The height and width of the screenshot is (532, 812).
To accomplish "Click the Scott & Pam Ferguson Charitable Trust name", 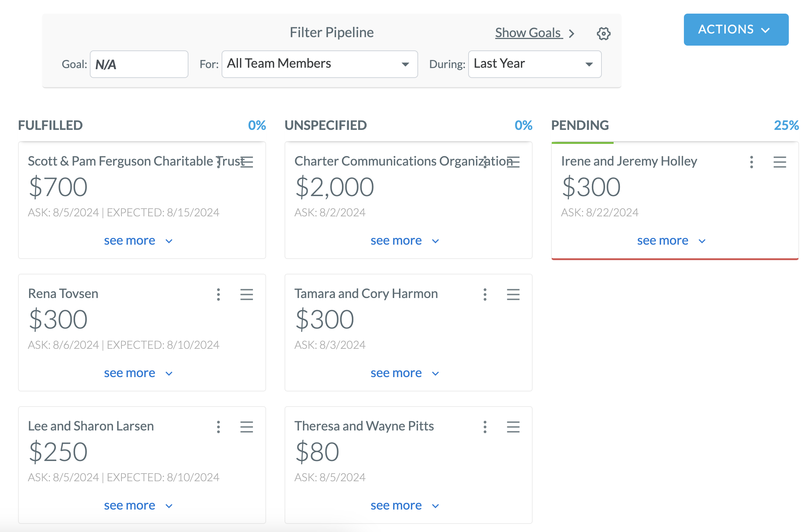I will tap(137, 161).
